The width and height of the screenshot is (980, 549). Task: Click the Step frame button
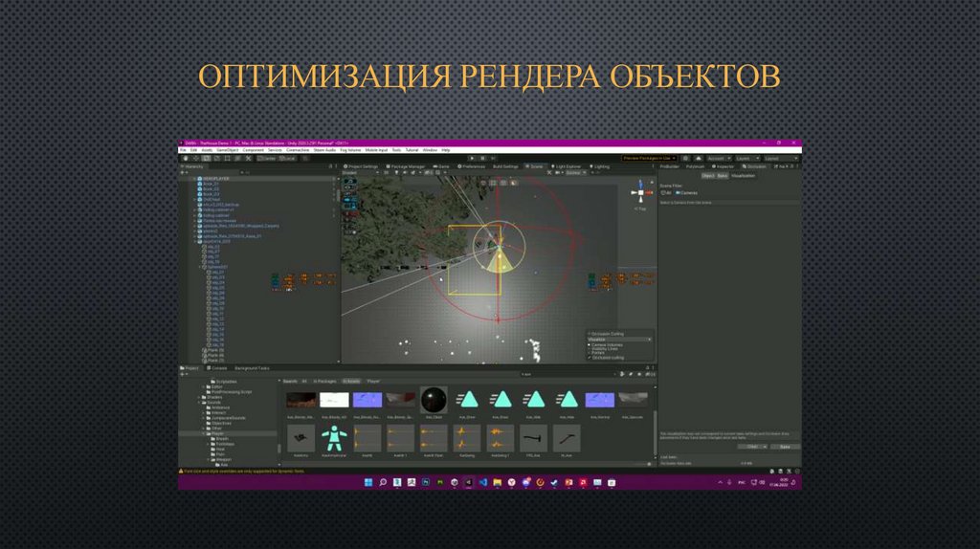click(493, 159)
